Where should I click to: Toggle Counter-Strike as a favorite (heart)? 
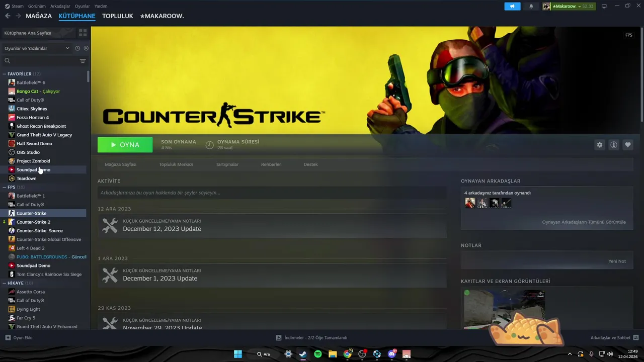[x=628, y=145]
